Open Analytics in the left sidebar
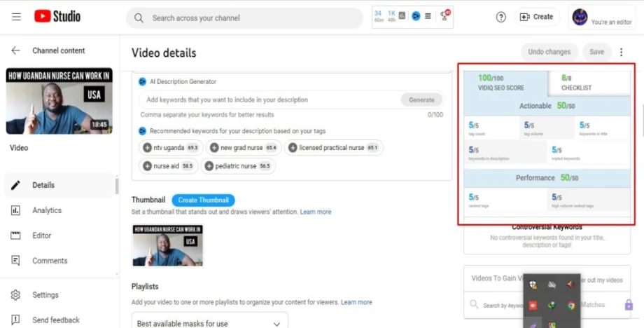Screen dimensions: 644x328 click(47, 210)
